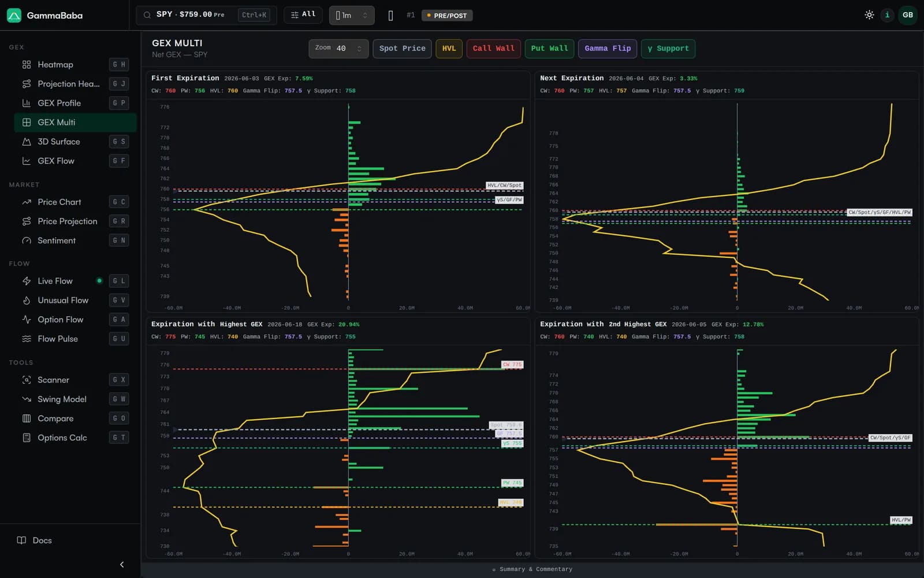
Task: Open Price Projection view
Action: tap(75, 221)
